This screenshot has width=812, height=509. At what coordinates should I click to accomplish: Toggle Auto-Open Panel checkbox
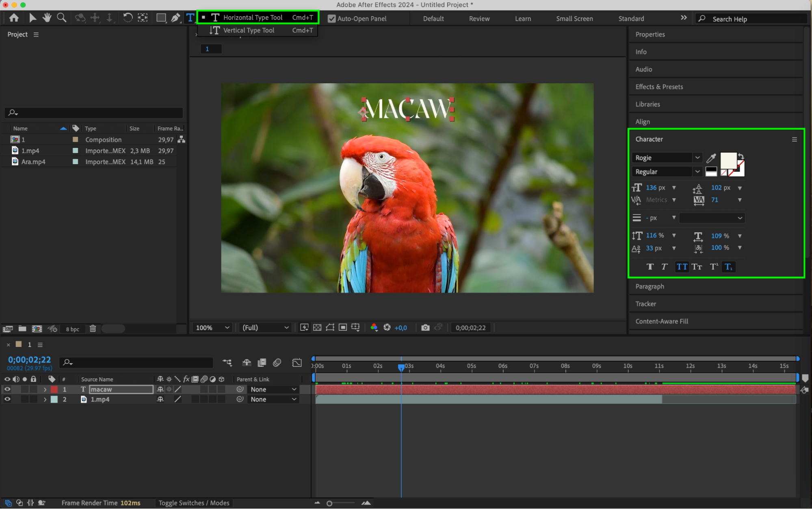[x=332, y=19]
